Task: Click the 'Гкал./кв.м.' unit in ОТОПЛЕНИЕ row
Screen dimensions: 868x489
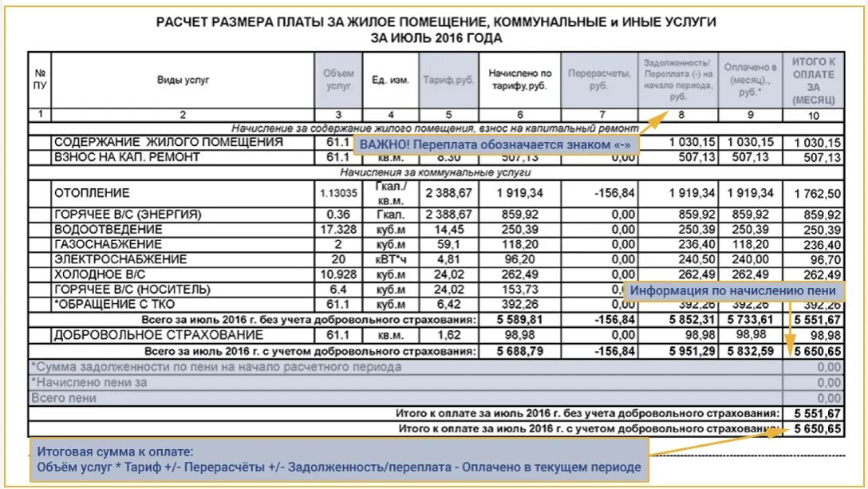Action: (x=391, y=193)
